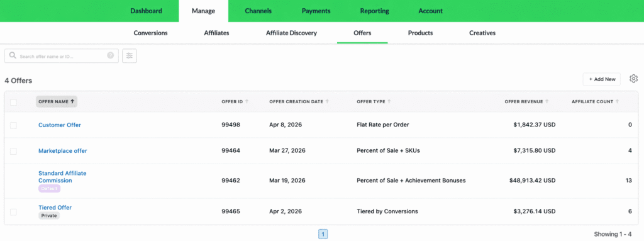The image size is (644, 241).
Task: Click the 4 Offers heading
Action: (x=18, y=81)
